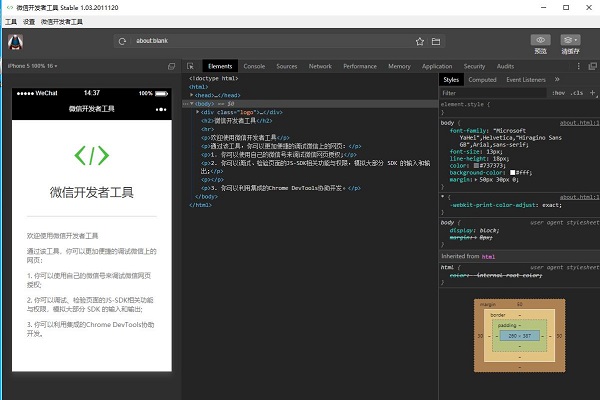Open the 工具 menu
Image resolution: width=600 pixels, height=400 pixels.
pyautogui.click(x=11, y=22)
